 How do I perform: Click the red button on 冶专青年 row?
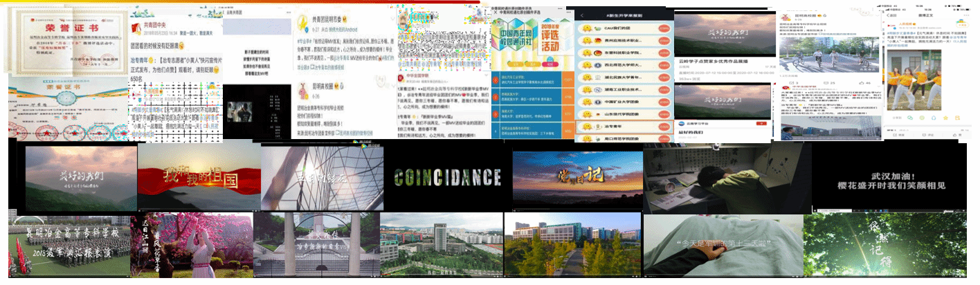tap(663, 127)
